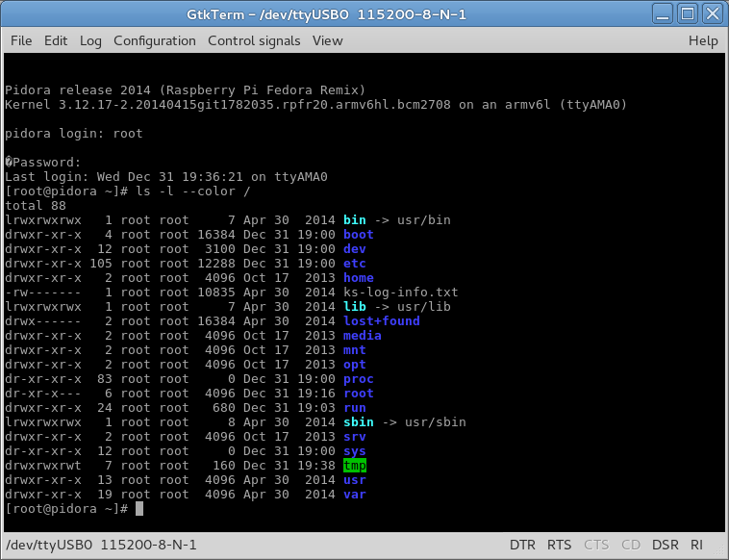Screen dimensions: 729x560
Task: Click the 'root' directory name in listing
Action: coord(358,393)
